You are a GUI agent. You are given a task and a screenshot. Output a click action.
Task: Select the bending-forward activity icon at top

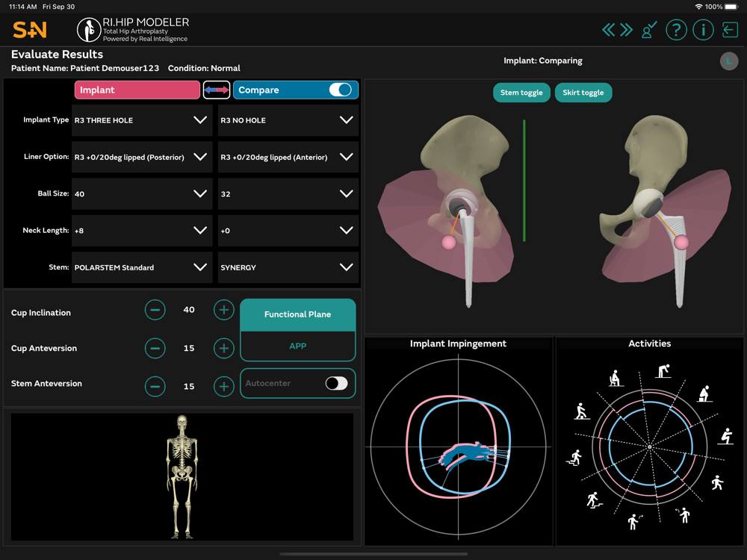click(663, 371)
